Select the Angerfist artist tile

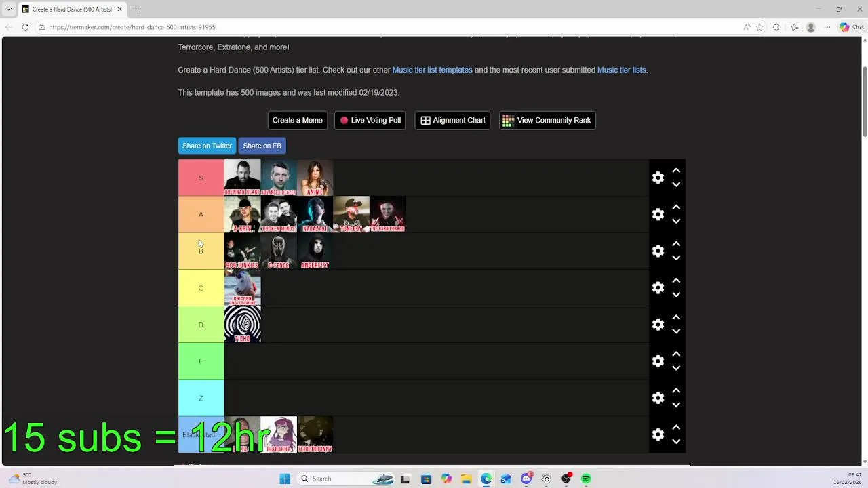click(315, 251)
